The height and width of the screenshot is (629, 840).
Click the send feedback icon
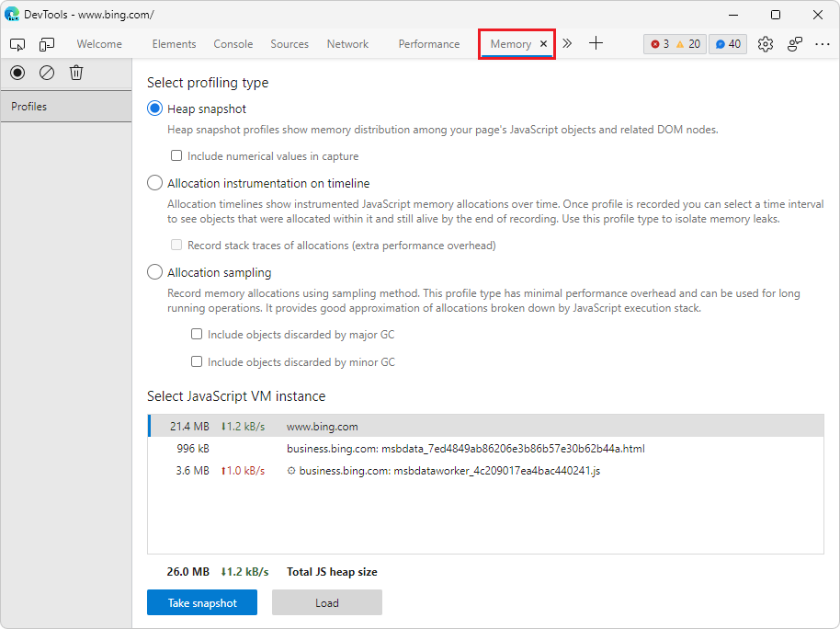click(x=794, y=43)
